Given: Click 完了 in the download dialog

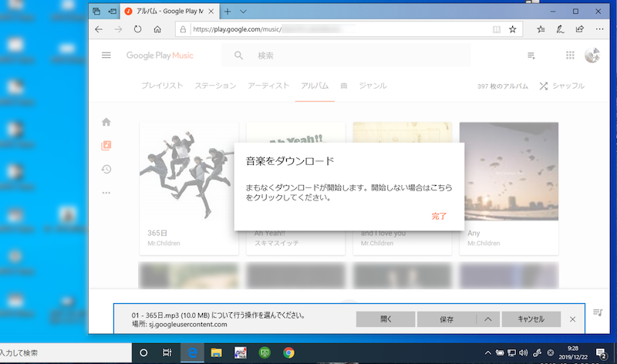Looking at the screenshot, I should 439,217.
